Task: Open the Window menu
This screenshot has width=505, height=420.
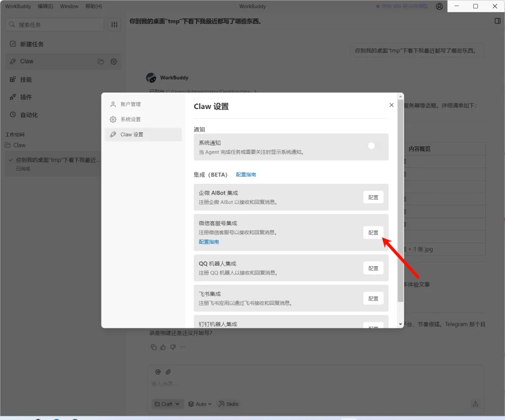Action: (69, 6)
